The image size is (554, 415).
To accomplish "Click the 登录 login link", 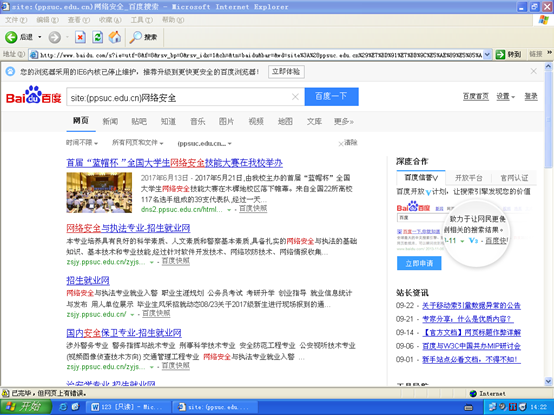I will point(531,96).
